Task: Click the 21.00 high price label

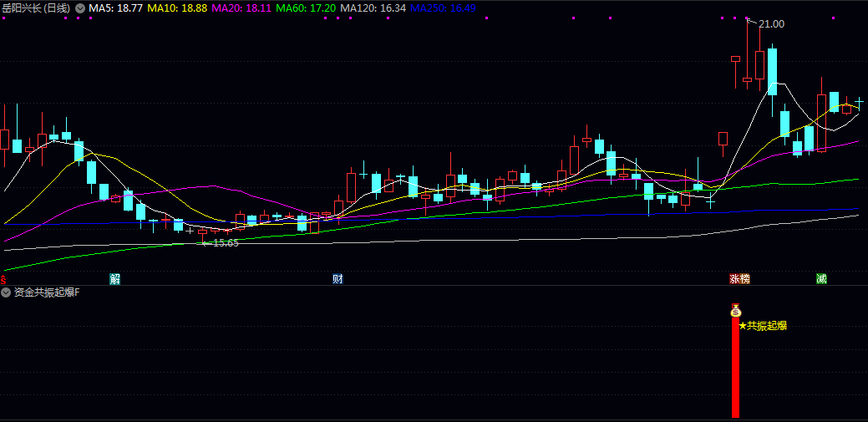Action: [771, 23]
